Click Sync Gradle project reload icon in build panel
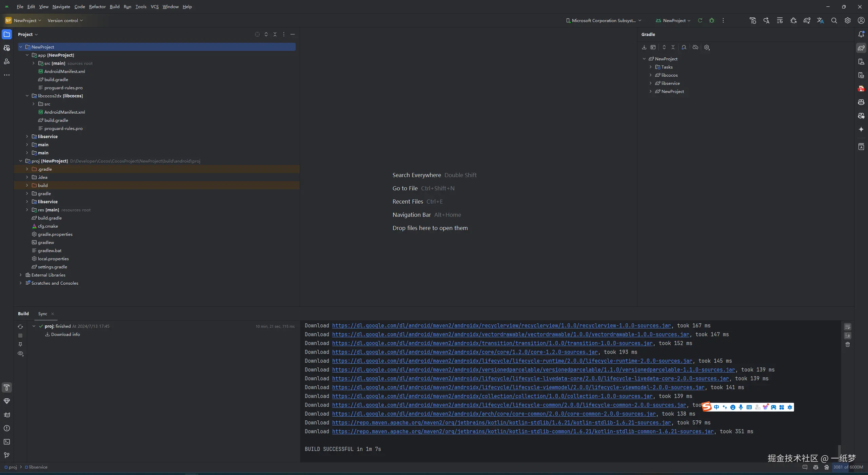The image size is (868, 475). coord(20,326)
